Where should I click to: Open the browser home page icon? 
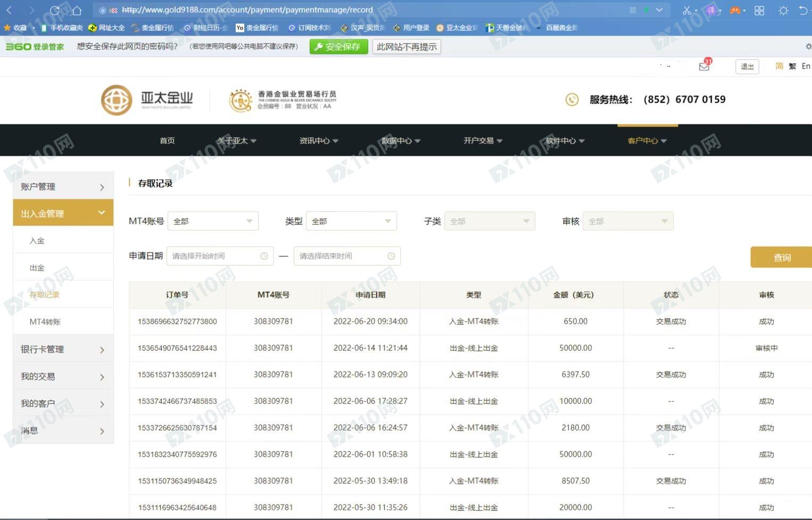click(x=77, y=10)
